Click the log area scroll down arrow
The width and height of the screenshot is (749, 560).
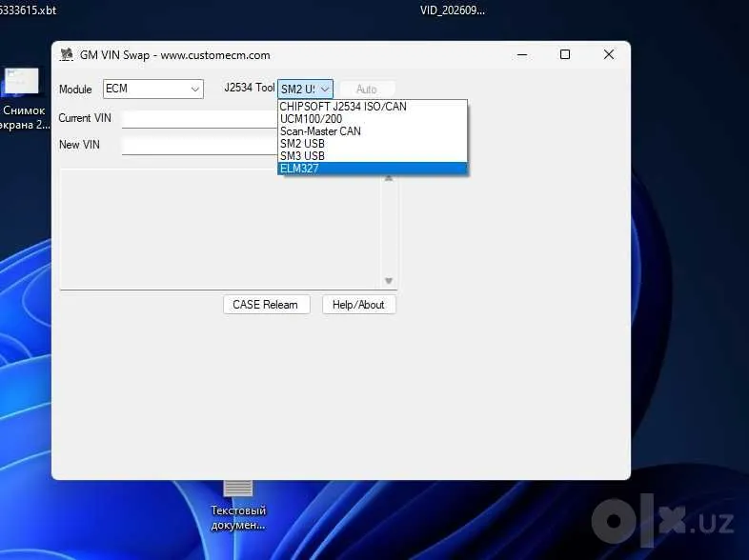[389, 281]
